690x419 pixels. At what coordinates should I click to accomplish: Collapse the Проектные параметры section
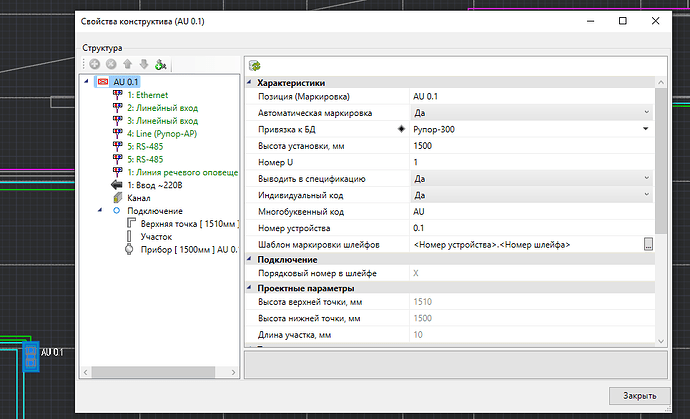tap(251, 287)
